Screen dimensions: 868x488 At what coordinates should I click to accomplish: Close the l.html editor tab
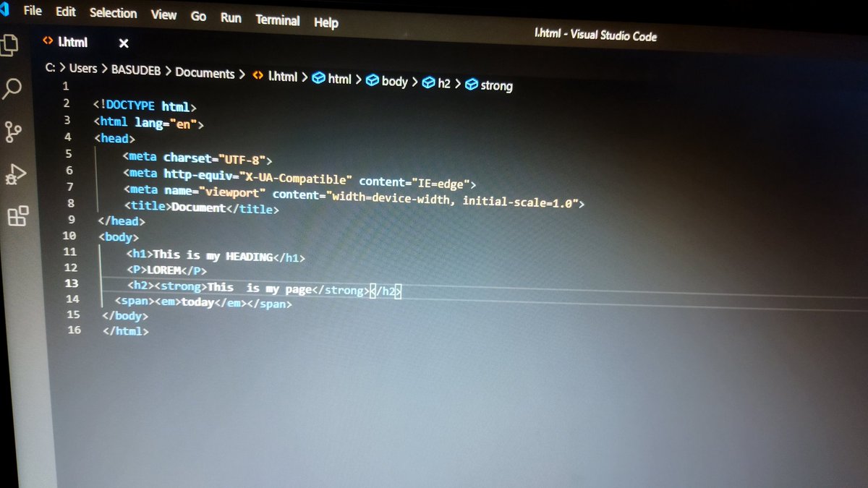[x=124, y=43]
